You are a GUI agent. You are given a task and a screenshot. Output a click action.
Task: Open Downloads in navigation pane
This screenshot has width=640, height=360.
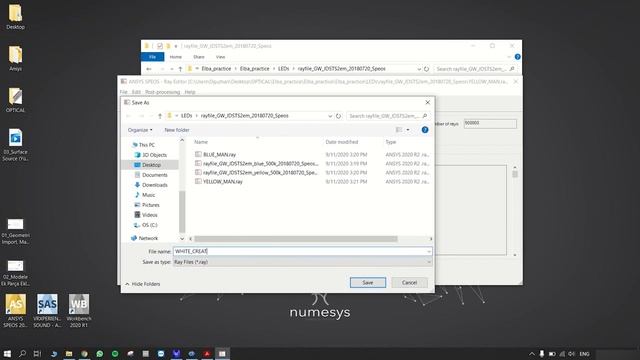tap(155, 185)
